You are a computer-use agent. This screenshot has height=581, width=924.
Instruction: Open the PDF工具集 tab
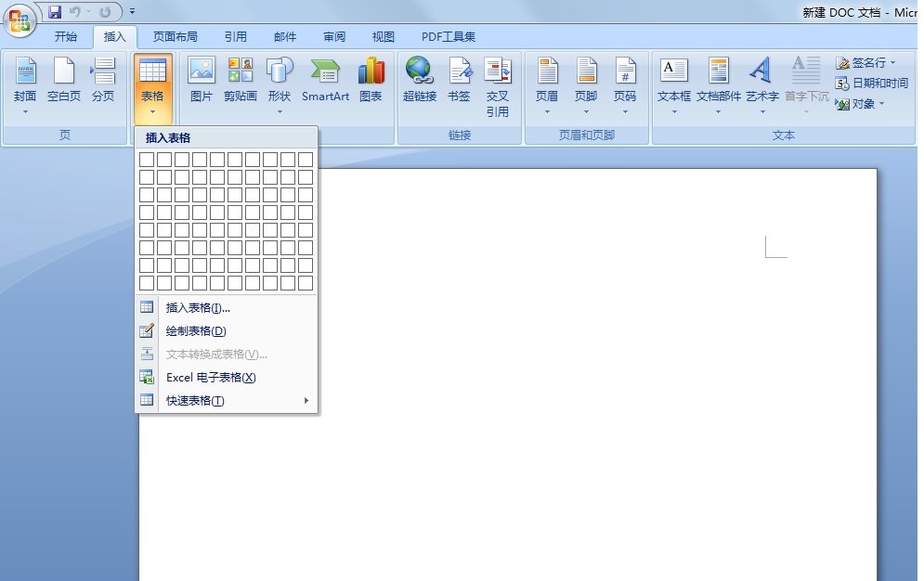pyautogui.click(x=449, y=36)
